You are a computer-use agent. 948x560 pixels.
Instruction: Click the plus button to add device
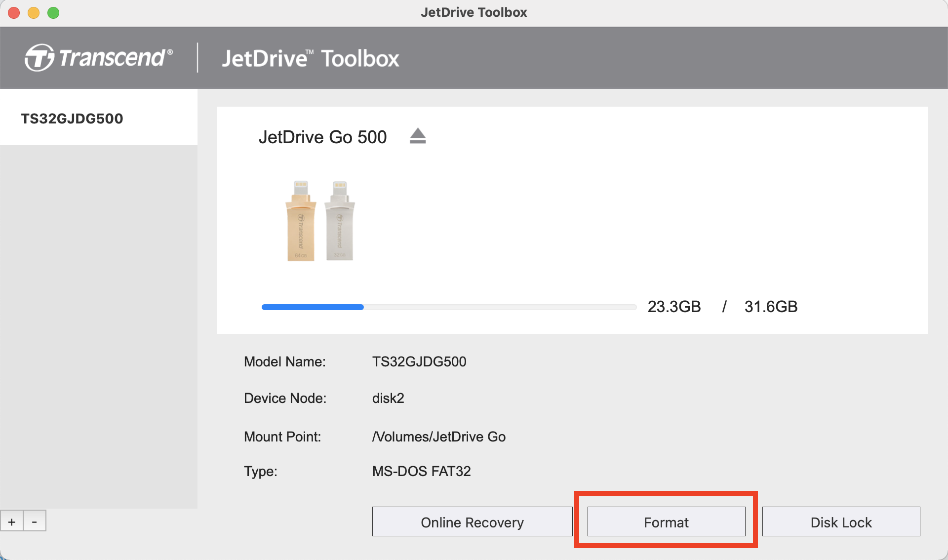tap(12, 521)
